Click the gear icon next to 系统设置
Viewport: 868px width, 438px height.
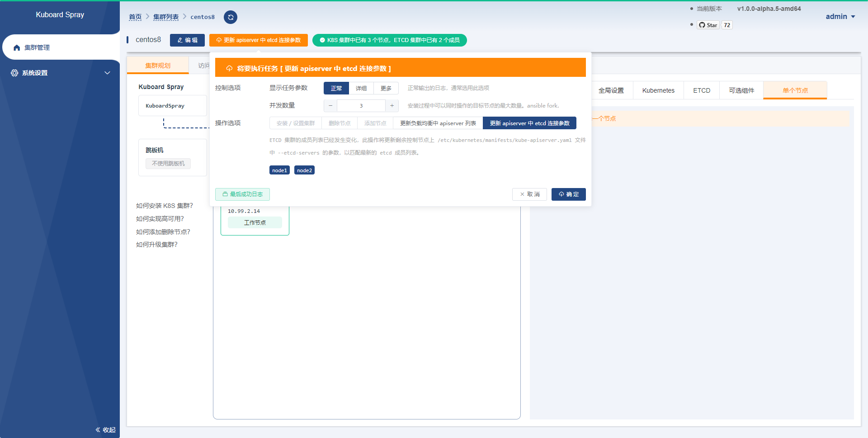[x=14, y=73]
